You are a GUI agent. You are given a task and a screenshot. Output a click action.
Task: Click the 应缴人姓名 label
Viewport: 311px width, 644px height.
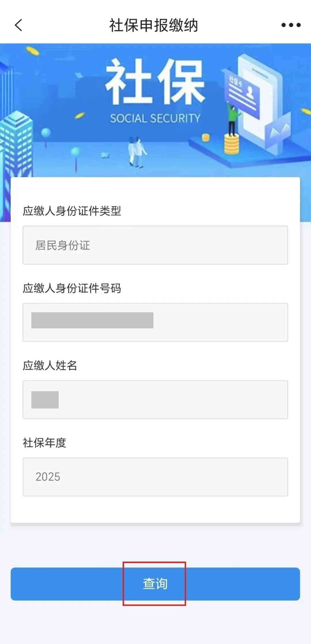pos(50,365)
